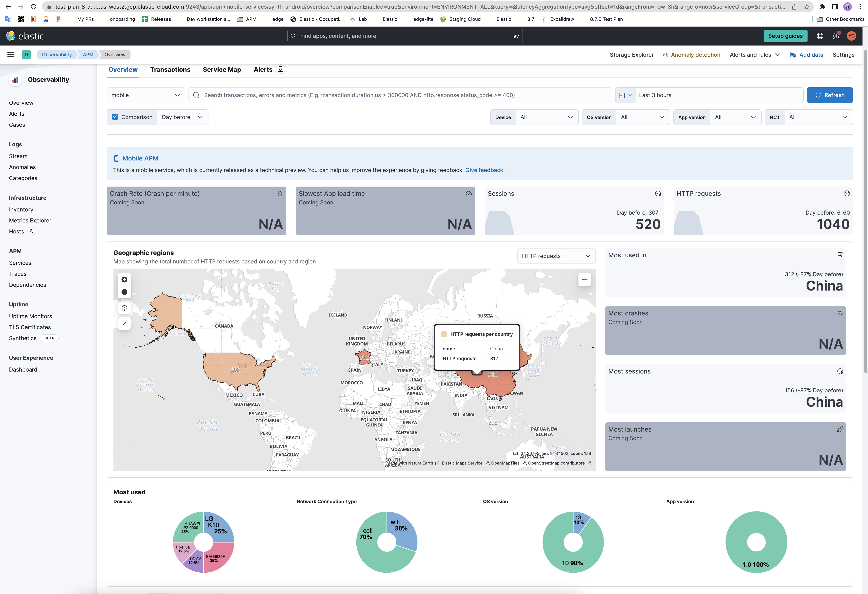Fit map to data bounds with crosshair control
This screenshot has height=594, width=868.
click(124, 308)
